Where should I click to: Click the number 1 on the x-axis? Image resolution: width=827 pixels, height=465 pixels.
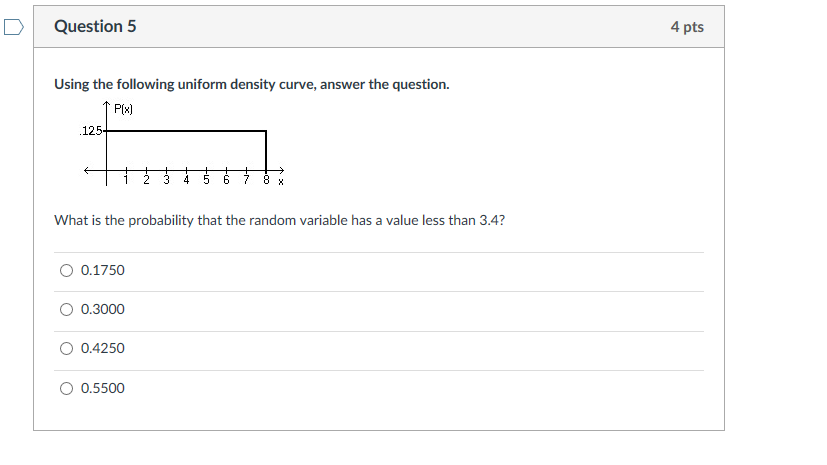coord(126,180)
